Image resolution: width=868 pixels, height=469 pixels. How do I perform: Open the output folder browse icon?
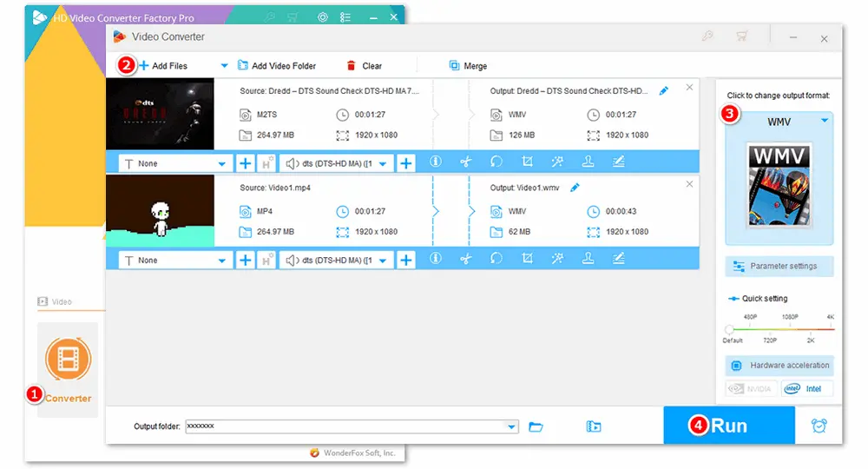536,426
